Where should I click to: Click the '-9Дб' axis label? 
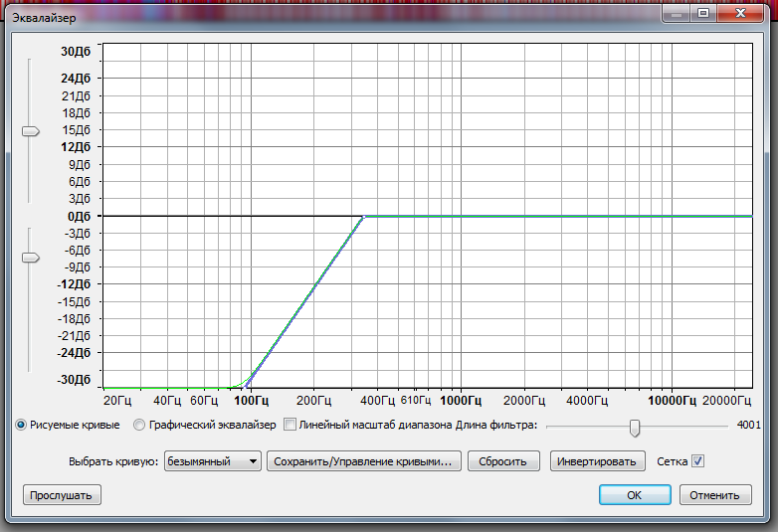click(x=78, y=267)
